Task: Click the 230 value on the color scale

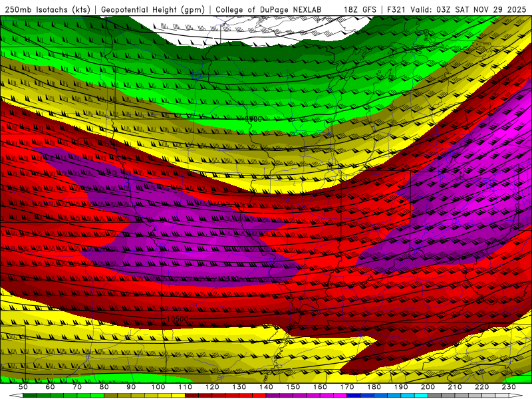Action: (x=509, y=387)
